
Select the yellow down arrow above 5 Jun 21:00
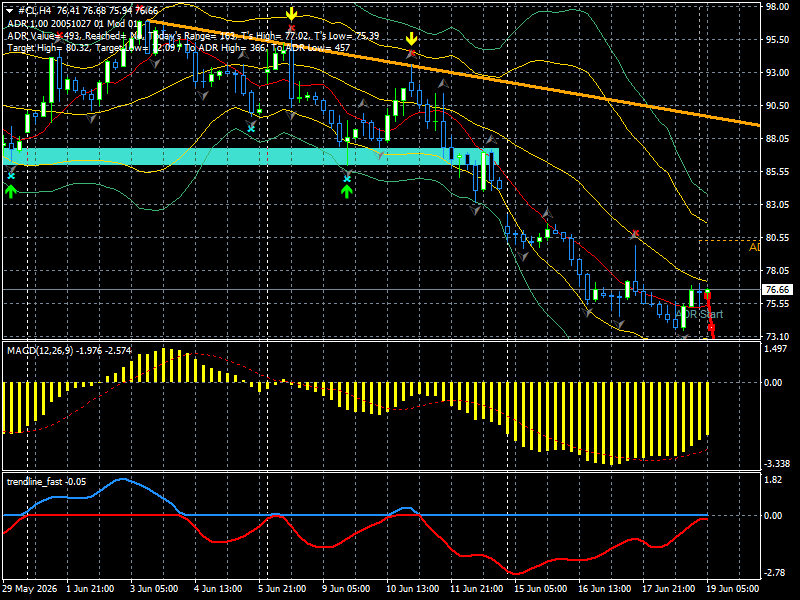tap(291, 14)
